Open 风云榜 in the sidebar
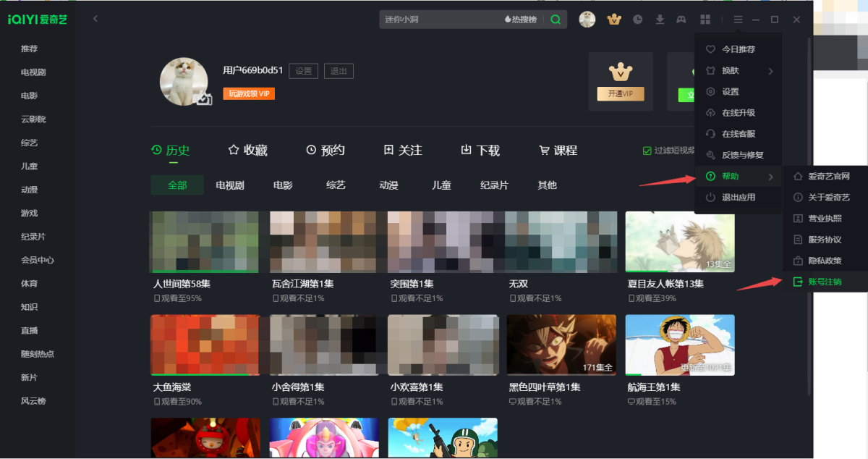Screen dimensions: 868x459 (x=33, y=401)
